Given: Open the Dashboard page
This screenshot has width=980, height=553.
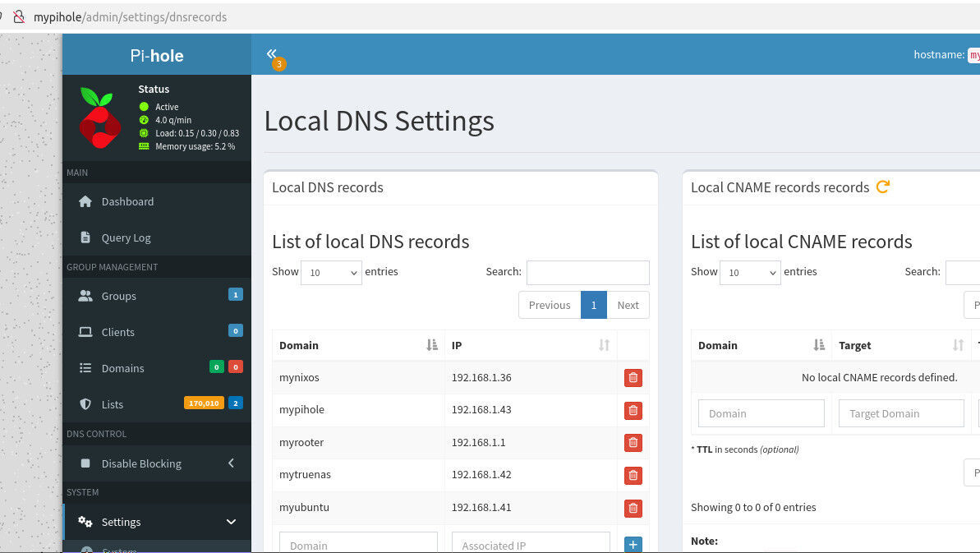Looking at the screenshot, I should point(127,201).
